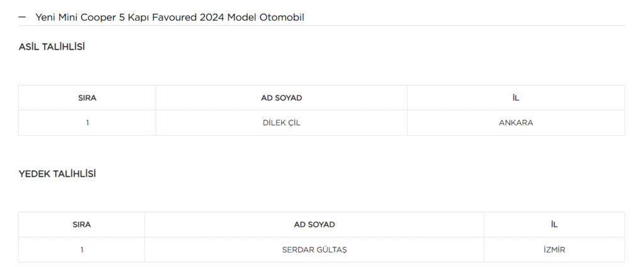The image size is (644, 267).
Task: Click 'Favoured 2024 Model Otomobil' in the title
Action: point(229,18)
